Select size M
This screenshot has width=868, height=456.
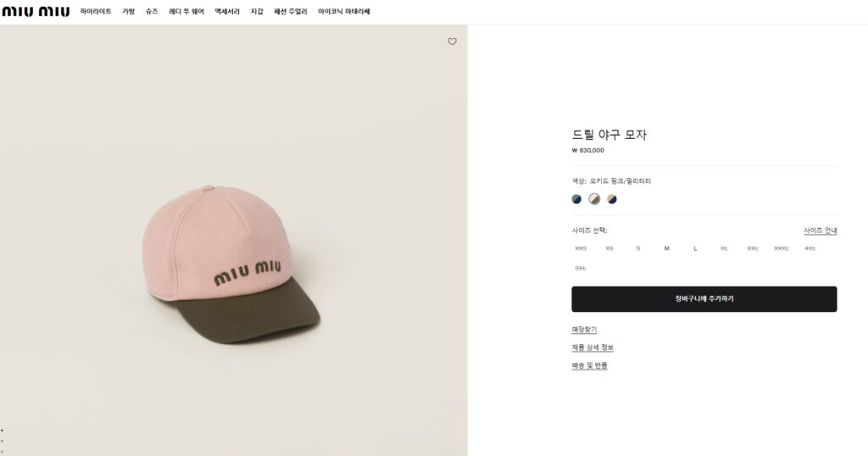point(666,248)
